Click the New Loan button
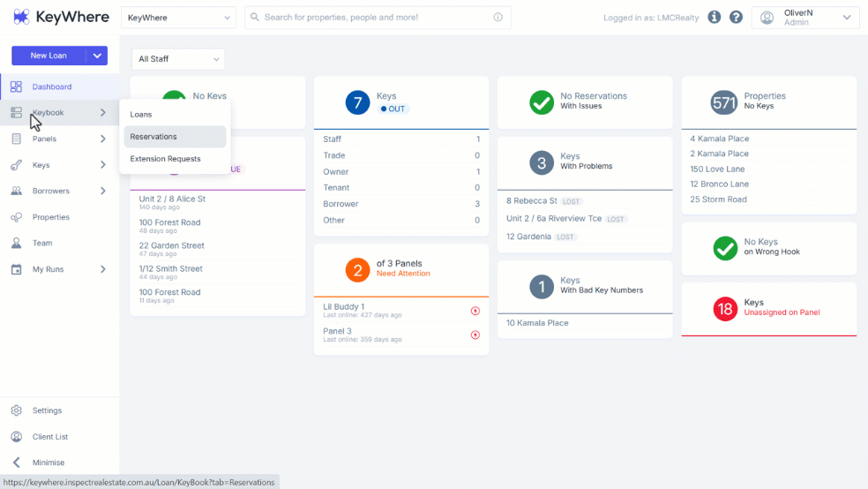The width and height of the screenshot is (868, 489). click(49, 56)
